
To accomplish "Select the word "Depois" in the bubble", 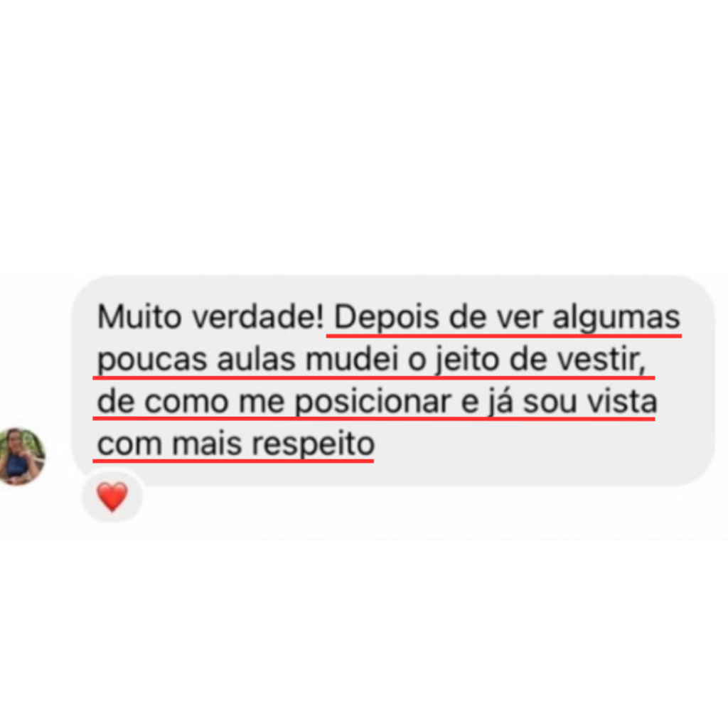I will pos(387,318).
